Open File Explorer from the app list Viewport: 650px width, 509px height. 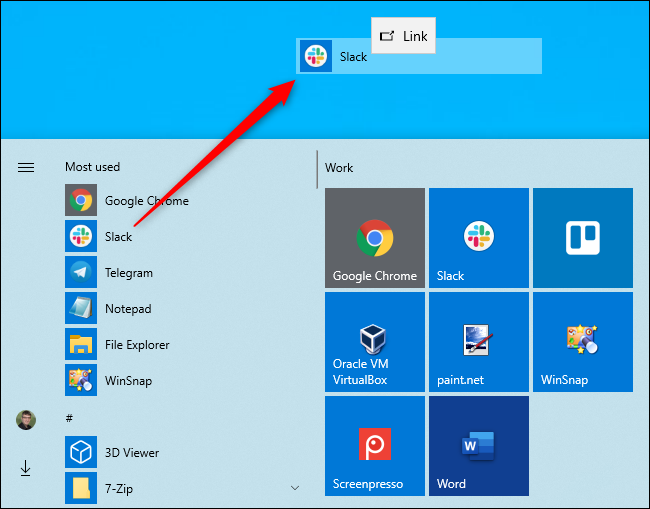[136, 345]
